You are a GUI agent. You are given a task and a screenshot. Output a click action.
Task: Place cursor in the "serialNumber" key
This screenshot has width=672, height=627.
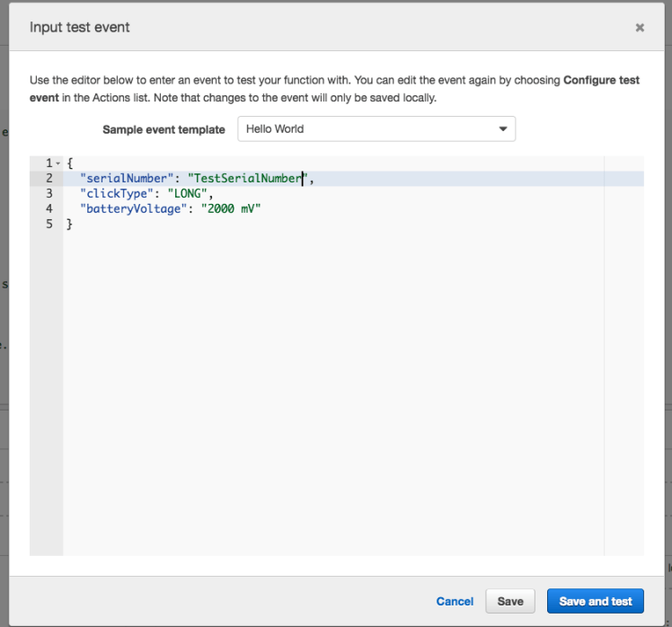tap(127, 179)
